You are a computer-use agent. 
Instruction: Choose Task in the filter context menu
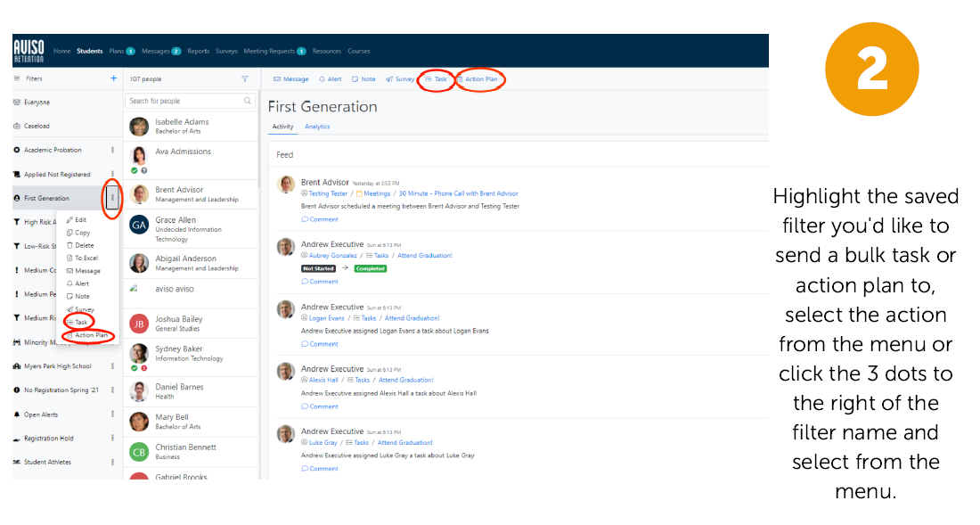pyautogui.click(x=78, y=323)
